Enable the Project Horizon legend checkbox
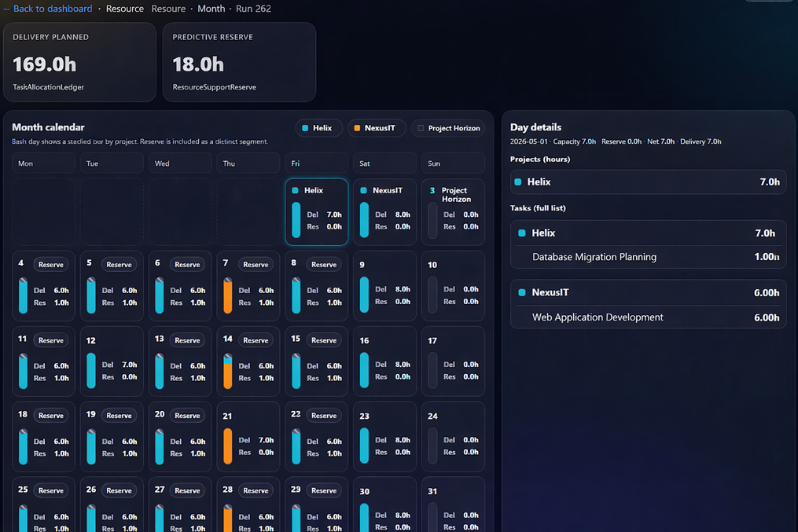 pyautogui.click(x=421, y=128)
